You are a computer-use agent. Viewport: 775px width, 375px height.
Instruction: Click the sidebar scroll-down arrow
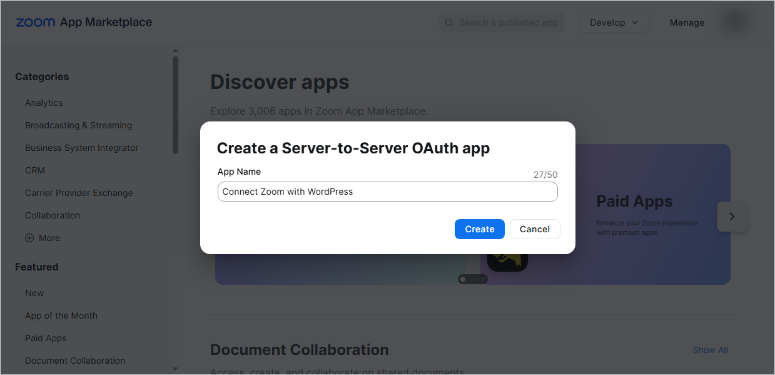click(175, 369)
